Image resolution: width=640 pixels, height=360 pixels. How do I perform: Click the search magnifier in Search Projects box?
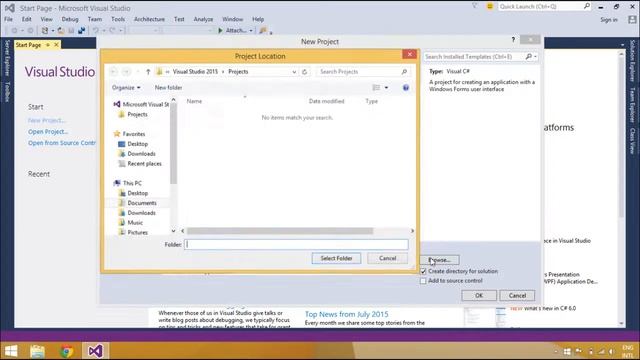(x=404, y=72)
